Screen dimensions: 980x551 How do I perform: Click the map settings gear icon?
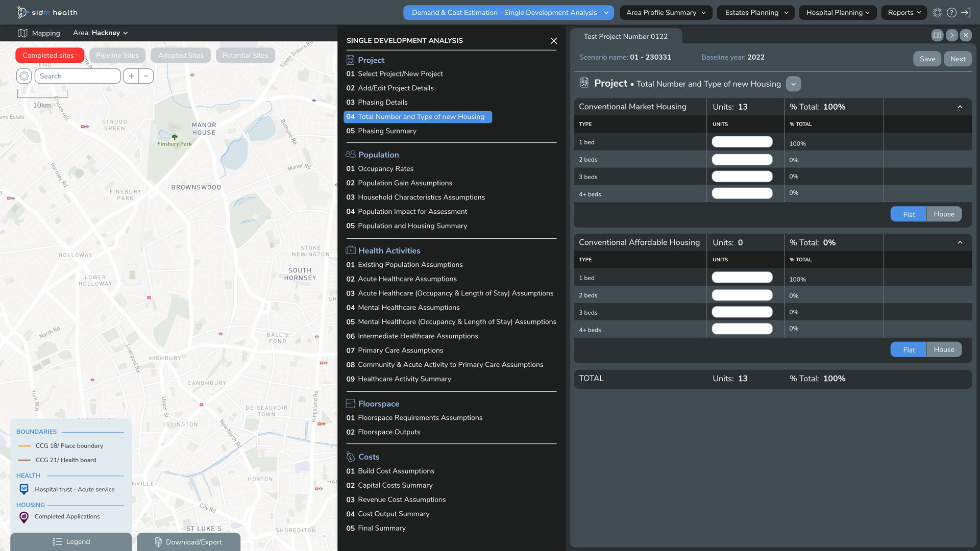[x=24, y=76]
